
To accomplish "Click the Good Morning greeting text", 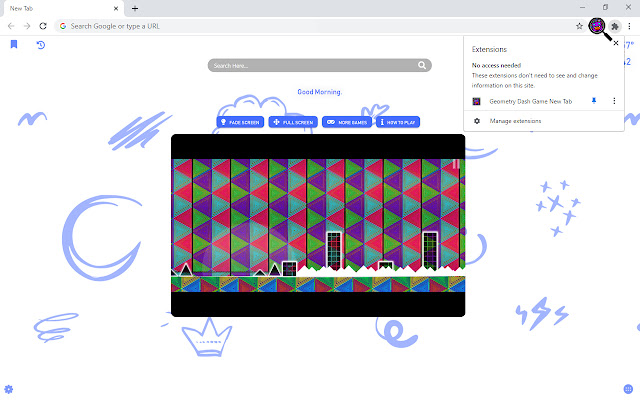I will (319, 92).
